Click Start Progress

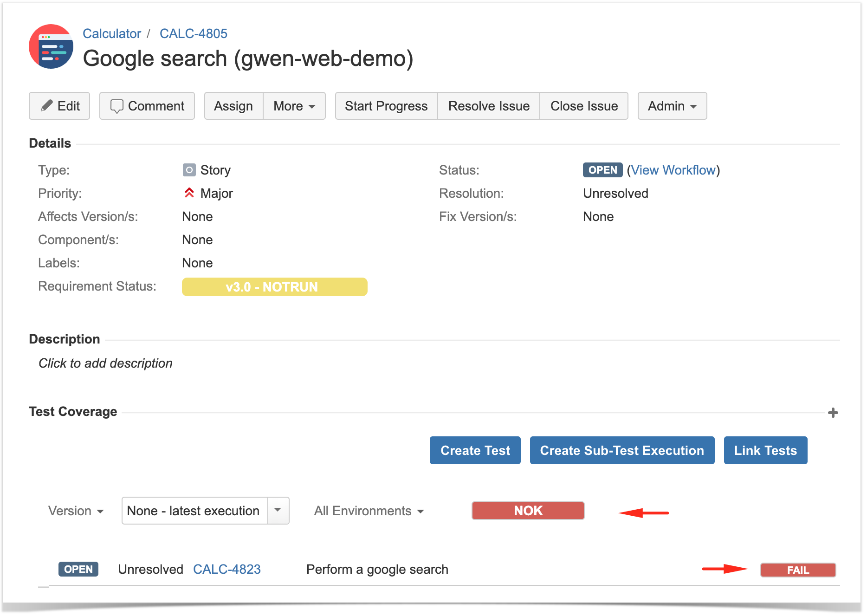(386, 106)
